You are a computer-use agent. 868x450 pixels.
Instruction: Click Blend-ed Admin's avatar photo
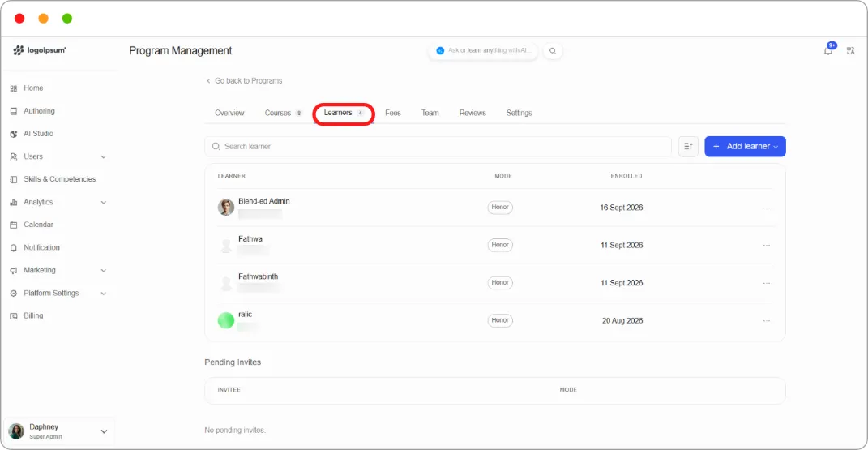pos(226,208)
